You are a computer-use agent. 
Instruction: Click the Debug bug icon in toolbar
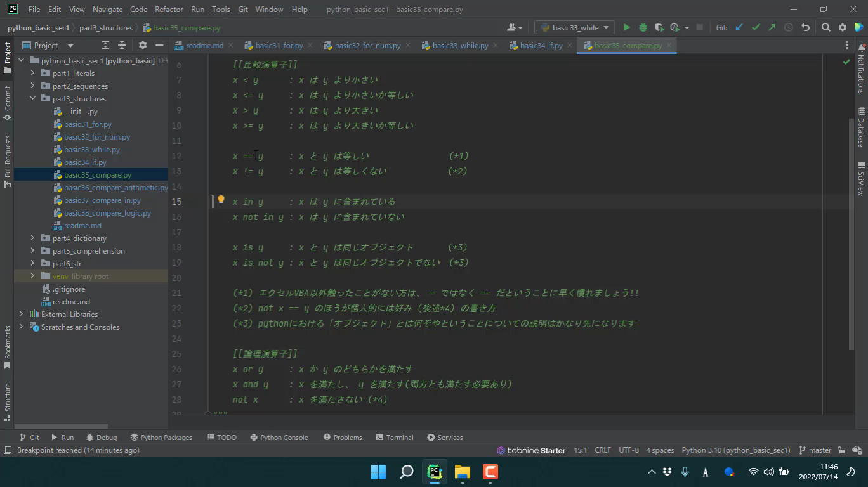point(643,27)
